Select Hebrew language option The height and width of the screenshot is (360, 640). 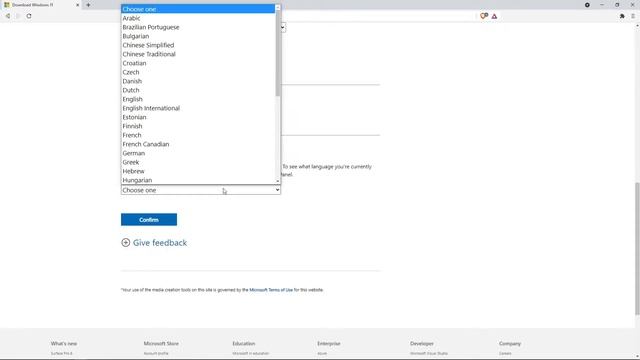[198, 171]
